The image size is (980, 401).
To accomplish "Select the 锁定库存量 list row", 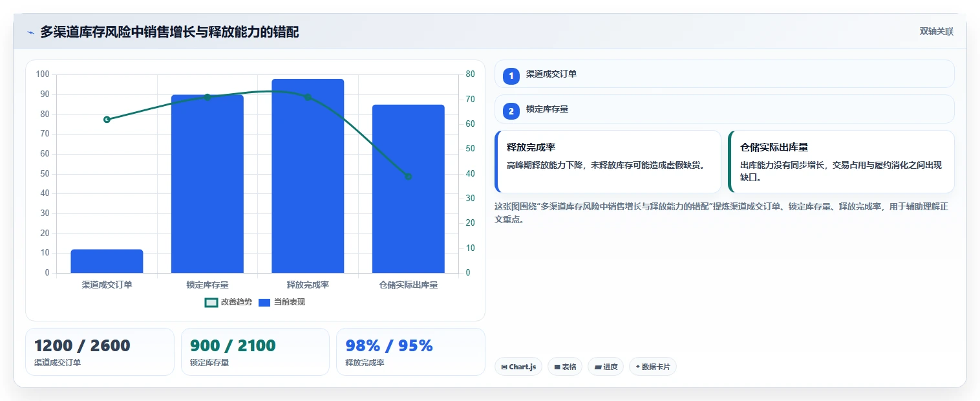I will [724, 109].
